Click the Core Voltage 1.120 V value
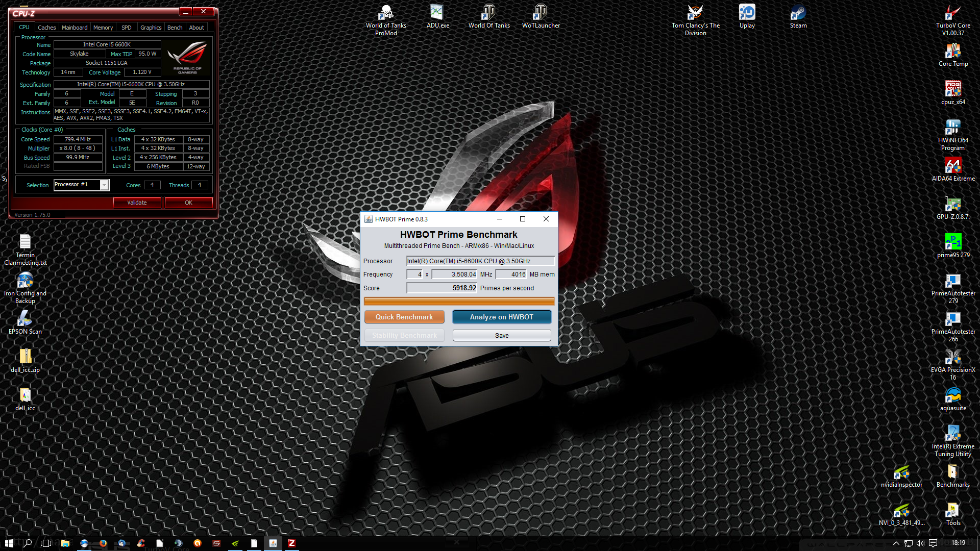The height and width of the screenshot is (551, 980). coord(142,72)
